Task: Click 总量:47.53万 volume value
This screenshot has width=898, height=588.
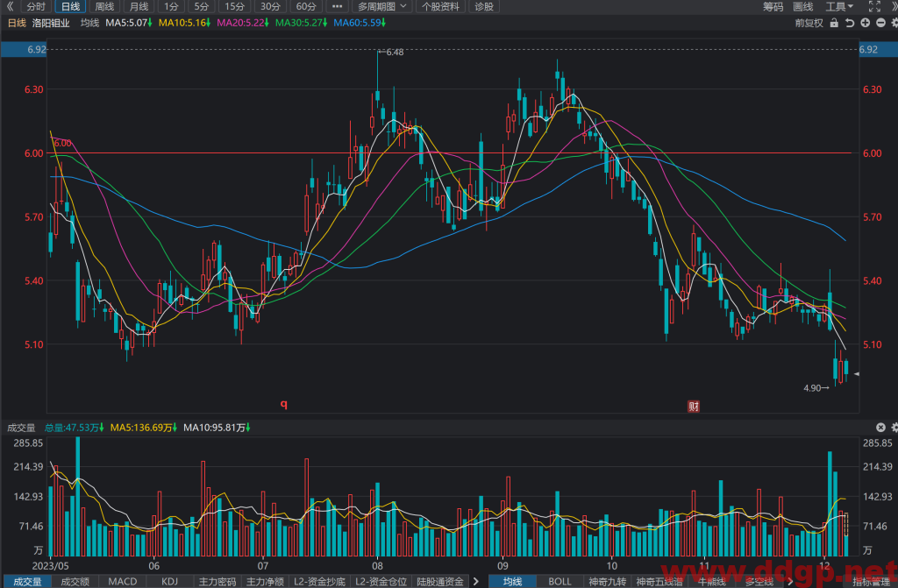Action: tap(74, 428)
